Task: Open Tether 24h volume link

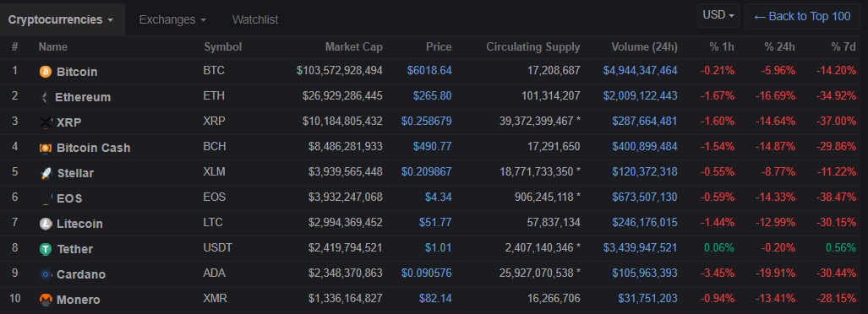Action: coord(641,248)
